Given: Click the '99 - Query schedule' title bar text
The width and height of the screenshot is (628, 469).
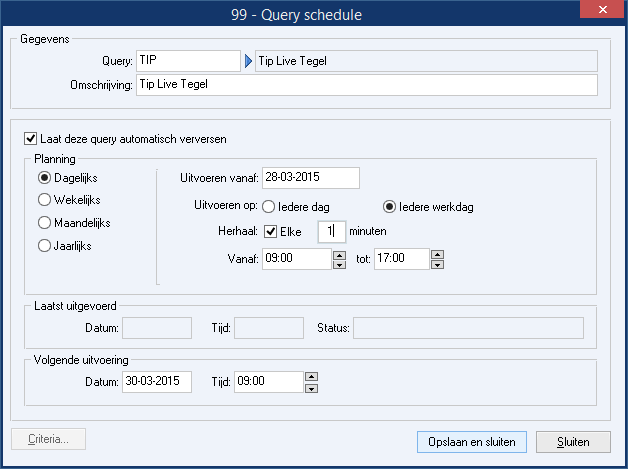Looking at the screenshot, I should click(x=296, y=15).
